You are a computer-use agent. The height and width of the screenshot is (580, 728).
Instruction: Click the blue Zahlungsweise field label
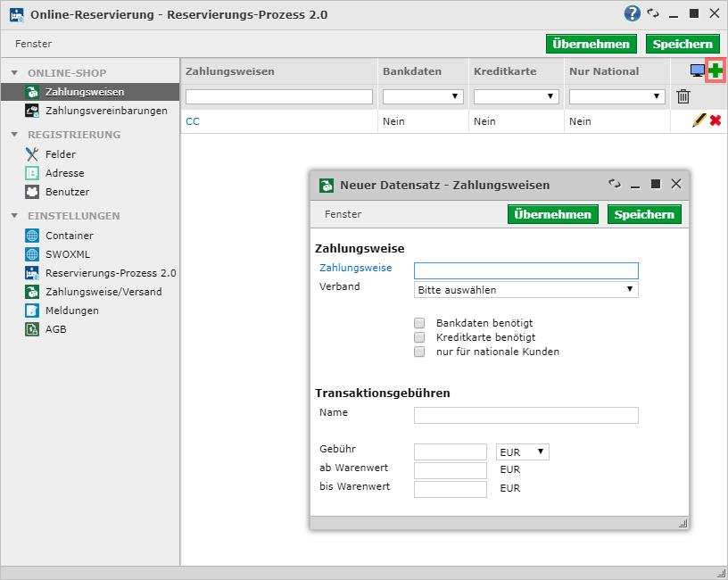(x=356, y=268)
